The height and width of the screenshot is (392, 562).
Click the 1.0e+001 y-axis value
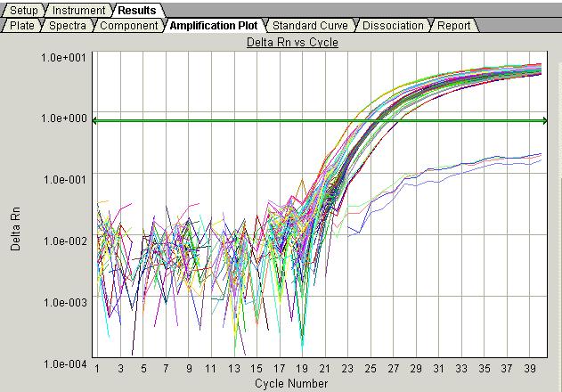pos(63,57)
